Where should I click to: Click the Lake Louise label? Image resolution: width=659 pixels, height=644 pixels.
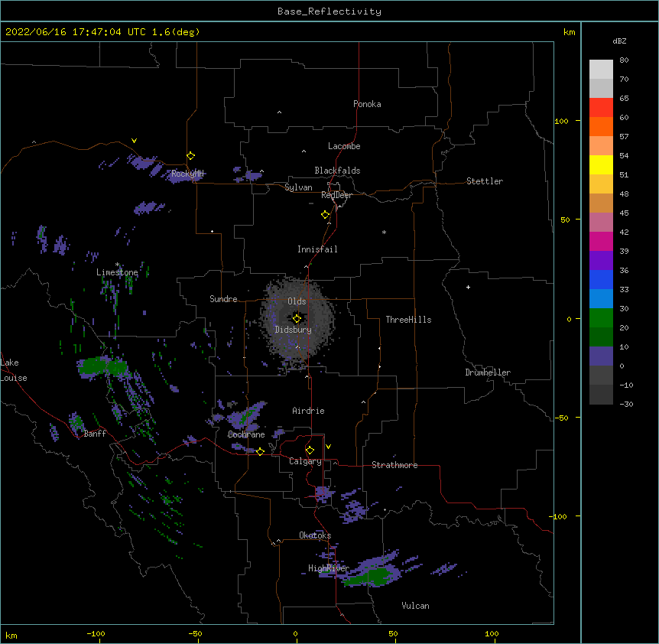point(12,370)
